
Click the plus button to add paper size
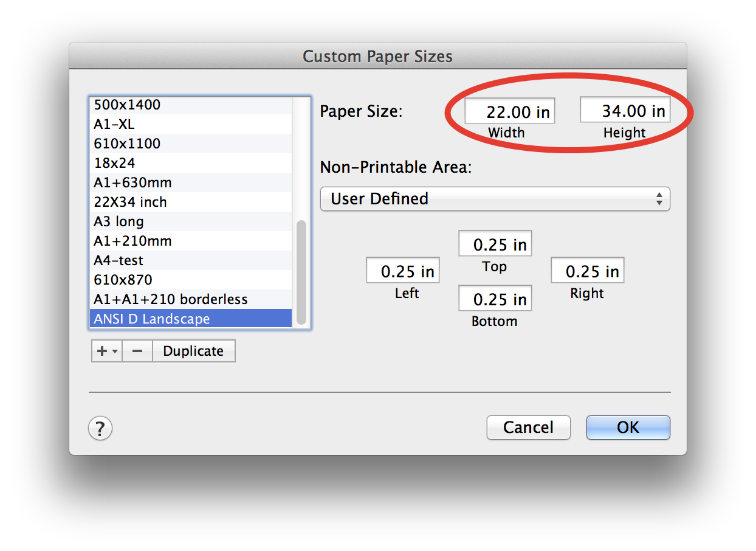102,351
